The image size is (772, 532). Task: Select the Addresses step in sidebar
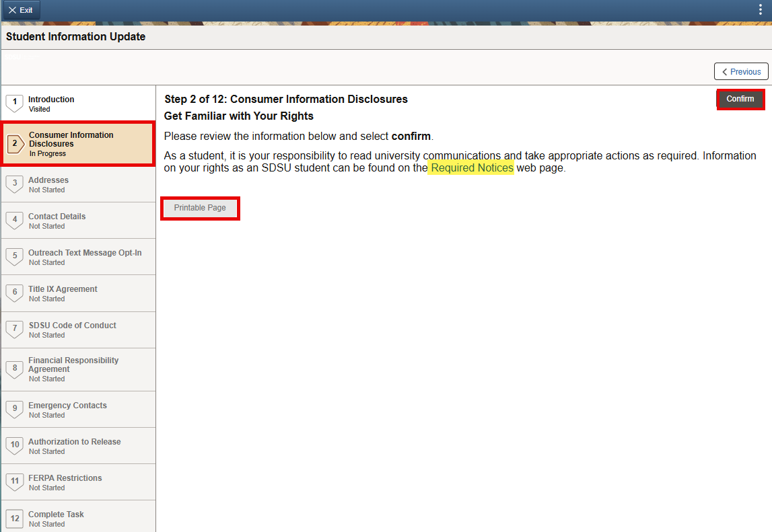77,184
